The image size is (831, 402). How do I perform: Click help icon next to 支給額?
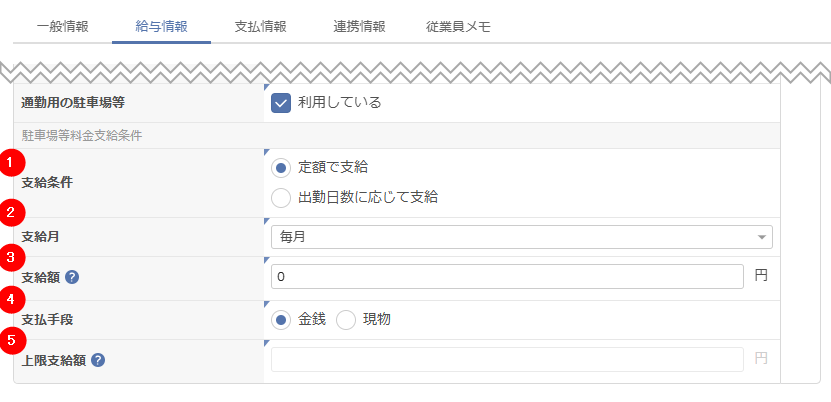(x=72, y=277)
